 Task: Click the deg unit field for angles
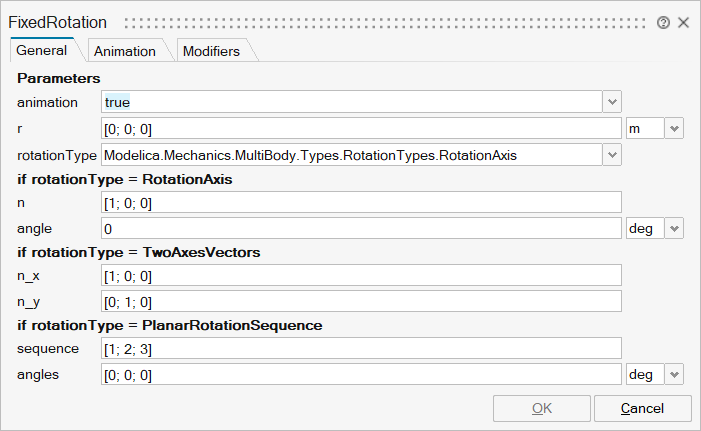645,375
